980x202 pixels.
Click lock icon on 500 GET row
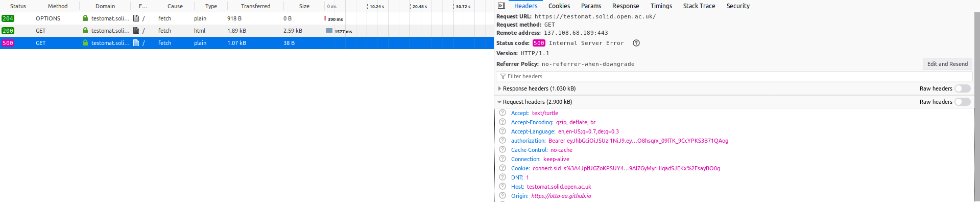tap(85, 42)
